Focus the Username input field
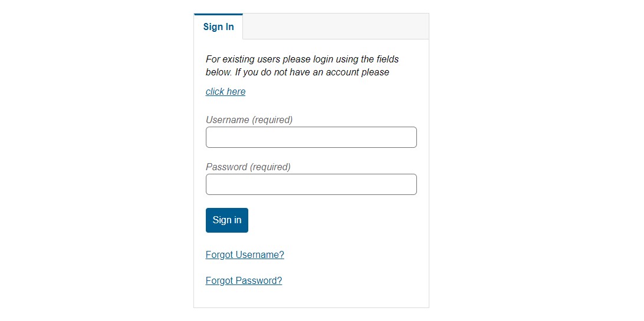 click(x=311, y=137)
